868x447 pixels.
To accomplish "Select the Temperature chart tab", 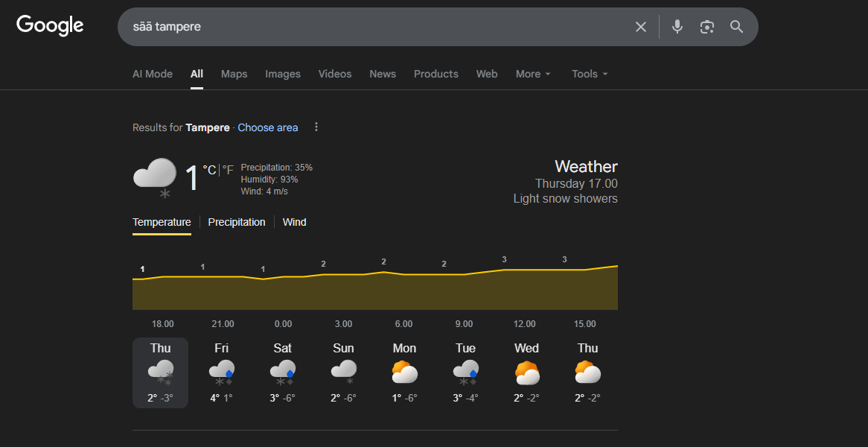I will (x=162, y=222).
